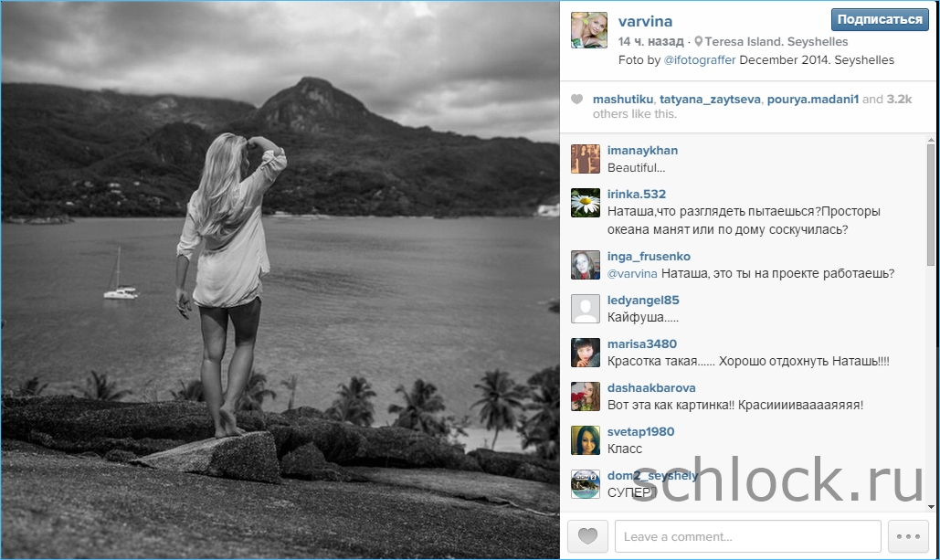Click the Подписаться follow button
Image resolution: width=940 pixels, height=560 pixels.
[880, 20]
